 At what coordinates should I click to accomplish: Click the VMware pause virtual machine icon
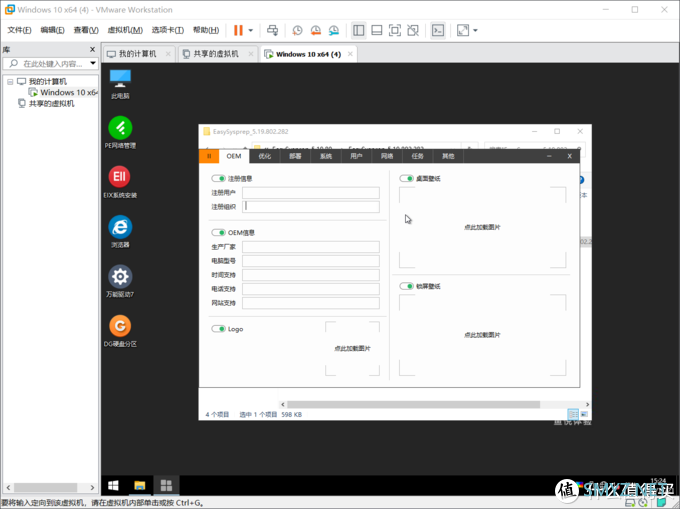click(x=238, y=30)
